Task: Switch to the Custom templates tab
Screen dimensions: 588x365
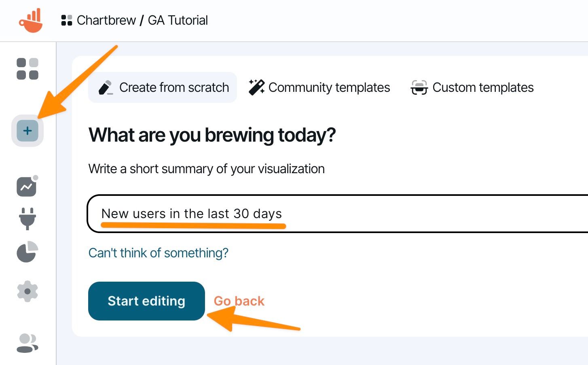Action: (x=472, y=87)
